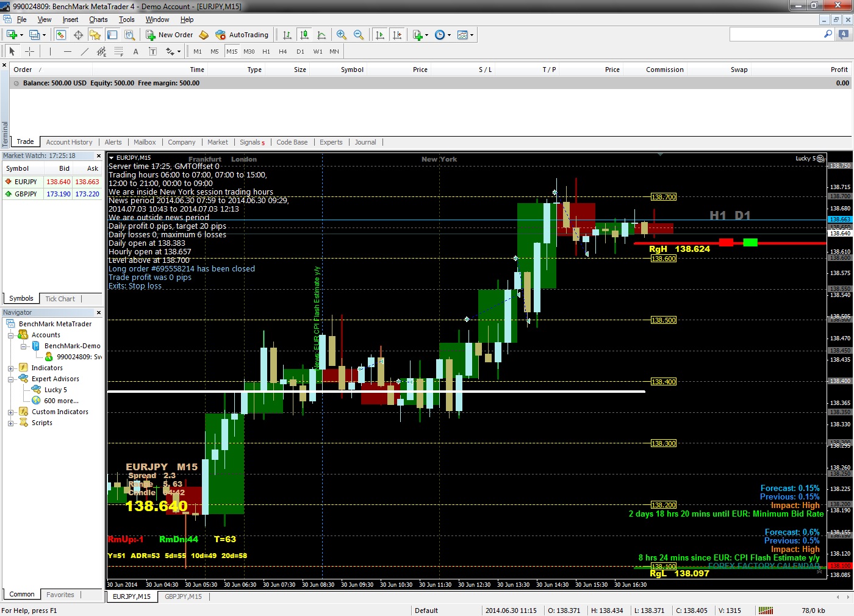The height and width of the screenshot is (616, 854).
Task: Toggle the Navigator folder-star icon
Action: tap(95, 35)
